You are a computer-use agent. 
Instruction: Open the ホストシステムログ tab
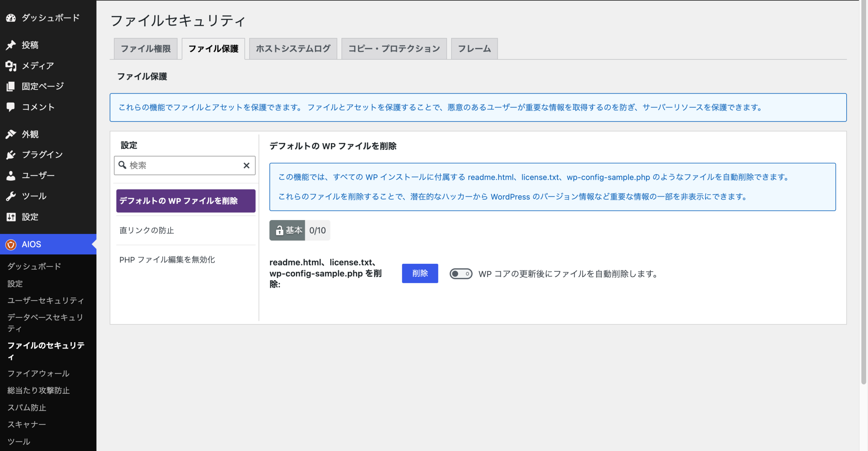pos(293,48)
